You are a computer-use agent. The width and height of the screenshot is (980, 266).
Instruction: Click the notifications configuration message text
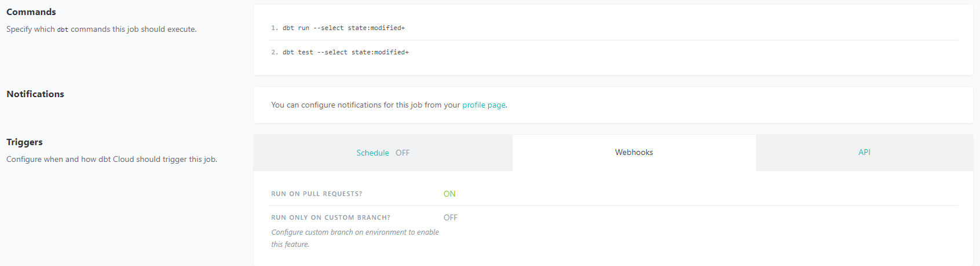(389, 105)
